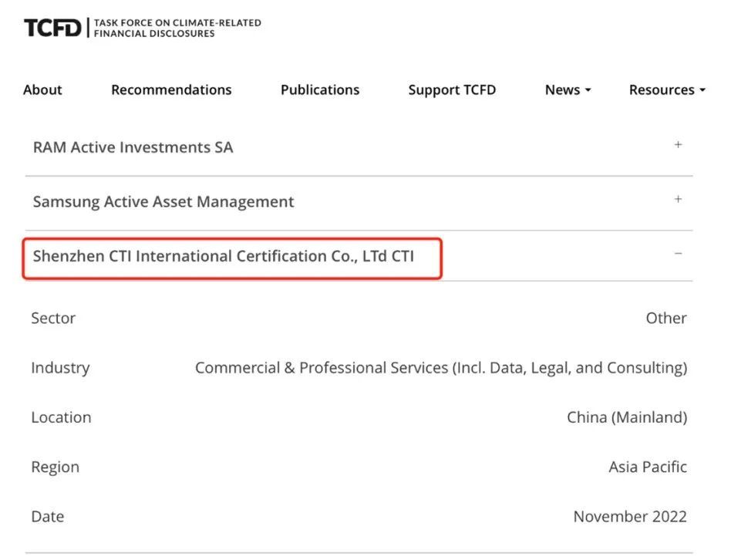Expand Samsung Active Asset Management plus icon
731x560 pixels.
[x=679, y=200]
